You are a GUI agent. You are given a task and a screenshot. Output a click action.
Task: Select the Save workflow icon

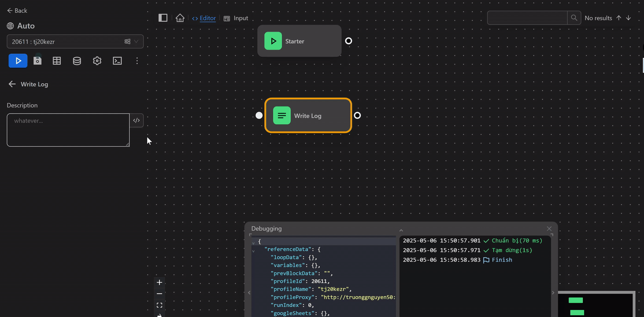(37, 60)
